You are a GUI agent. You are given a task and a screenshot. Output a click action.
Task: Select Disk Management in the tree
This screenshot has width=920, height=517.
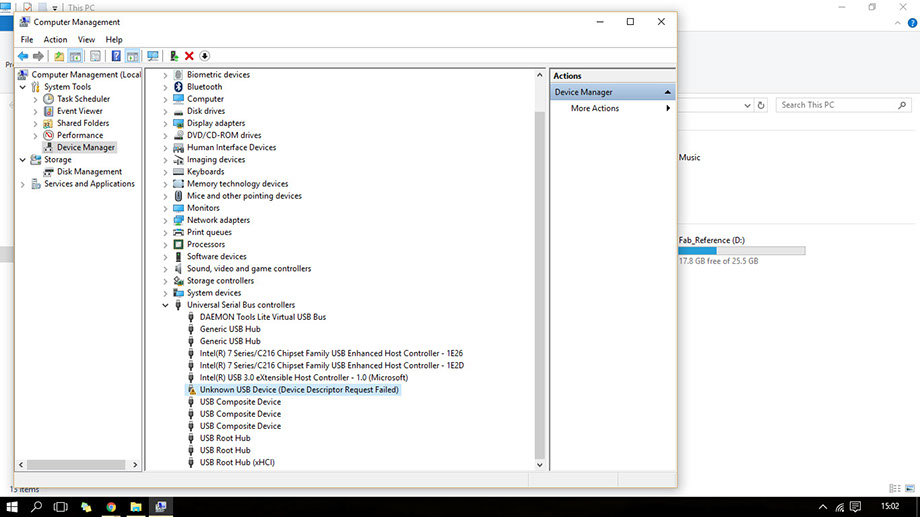(89, 172)
